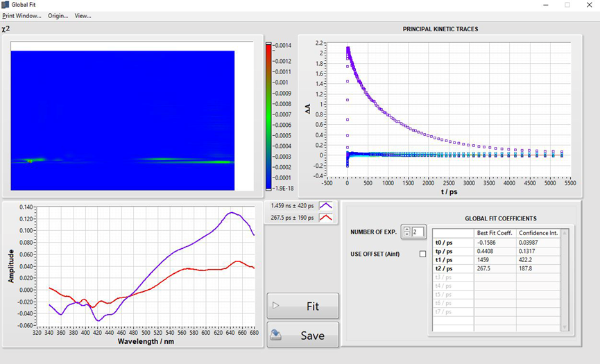Click the Save button

tap(302, 335)
